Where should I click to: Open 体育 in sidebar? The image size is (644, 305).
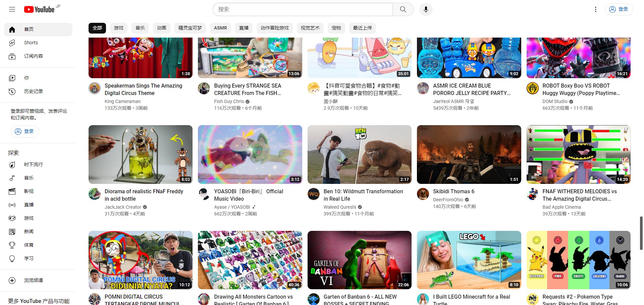click(x=38, y=245)
